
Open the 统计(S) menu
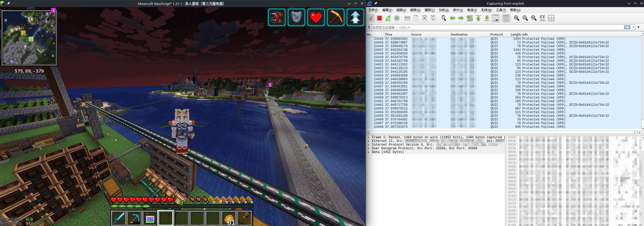pyautogui.click(x=458, y=10)
